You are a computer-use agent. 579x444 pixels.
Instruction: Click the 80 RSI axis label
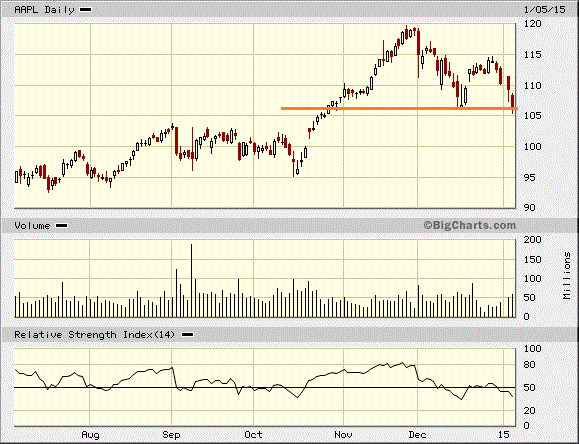pos(530,365)
